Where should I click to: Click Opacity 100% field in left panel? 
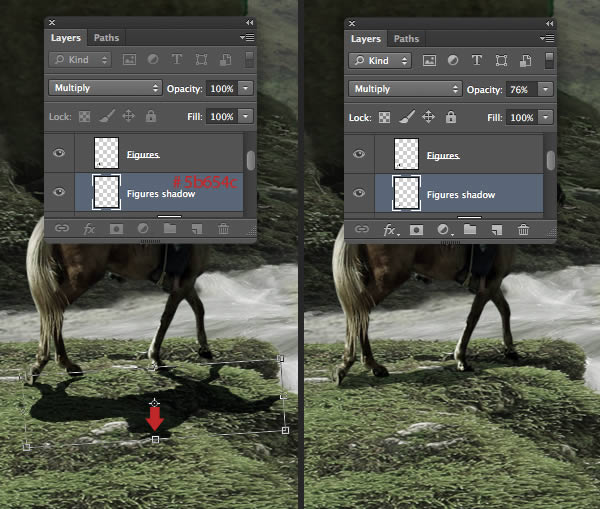[222, 88]
